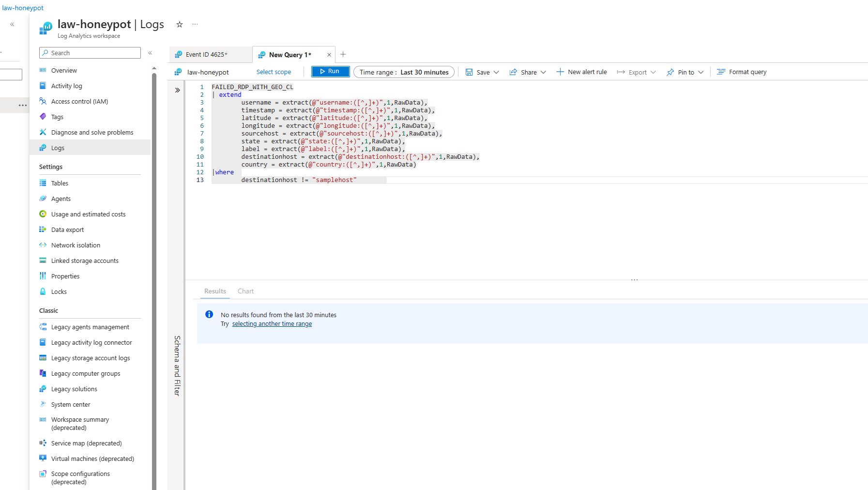This screenshot has width=868, height=490.
Task: Open Legacy storage account logs
Action: (x=90, y=358)
